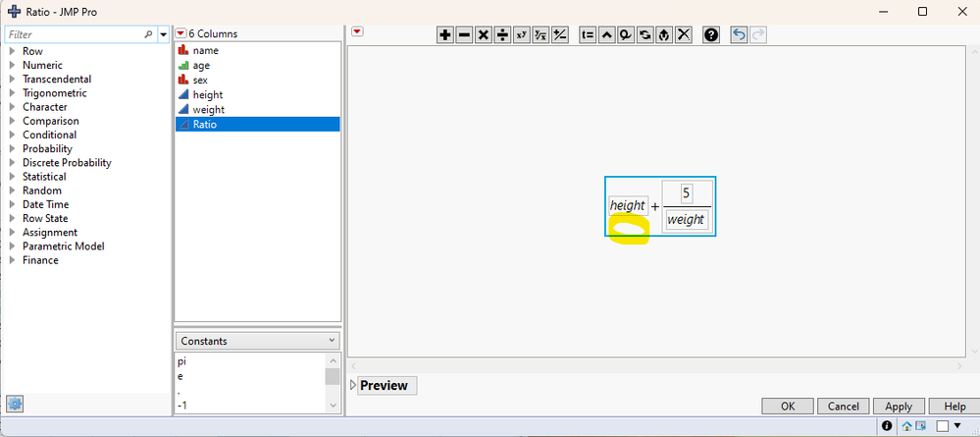
Task: Insert a division operator
Action: click(x=502, y=35)
